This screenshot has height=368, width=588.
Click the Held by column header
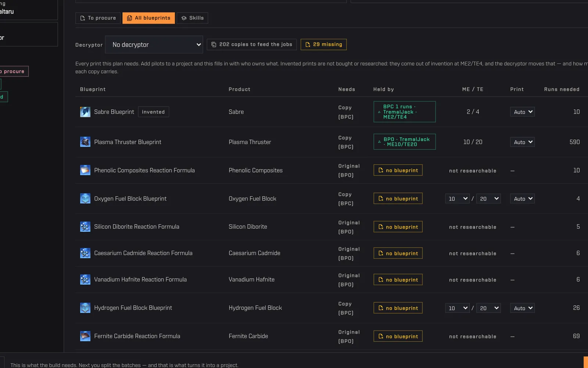click(383, 89)
